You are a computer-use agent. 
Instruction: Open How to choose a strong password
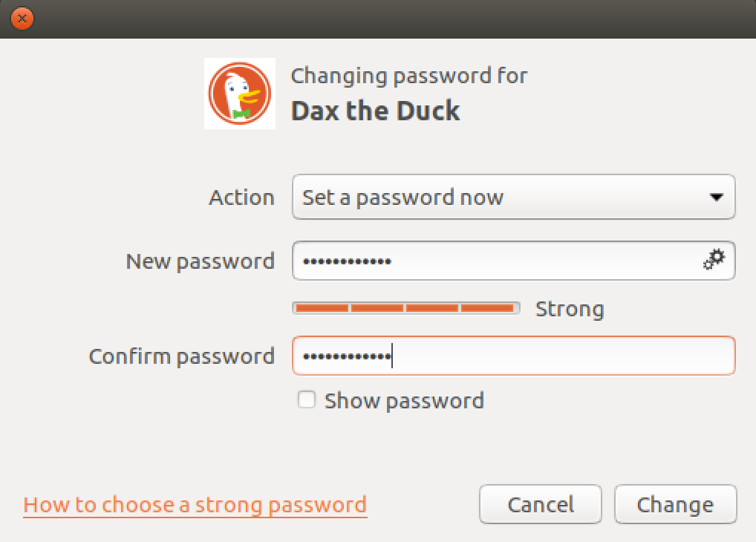point(195,504)
